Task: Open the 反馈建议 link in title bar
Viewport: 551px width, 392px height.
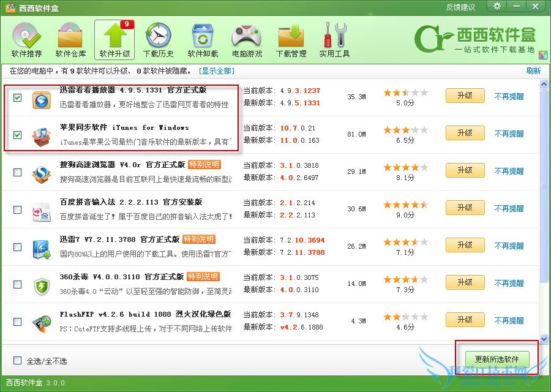Action: tap(460, 7)
